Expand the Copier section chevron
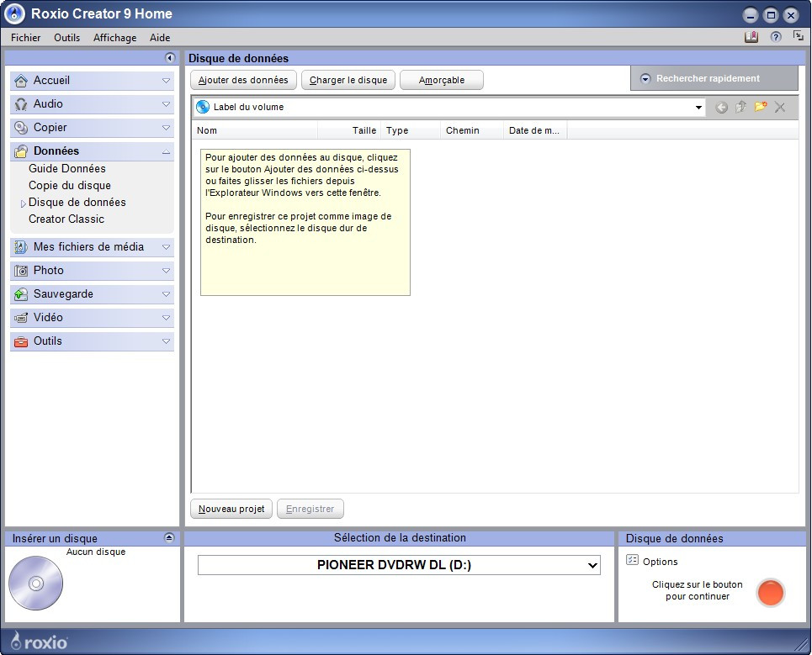The width and height of the screenshot is (812, 655). 166,128
